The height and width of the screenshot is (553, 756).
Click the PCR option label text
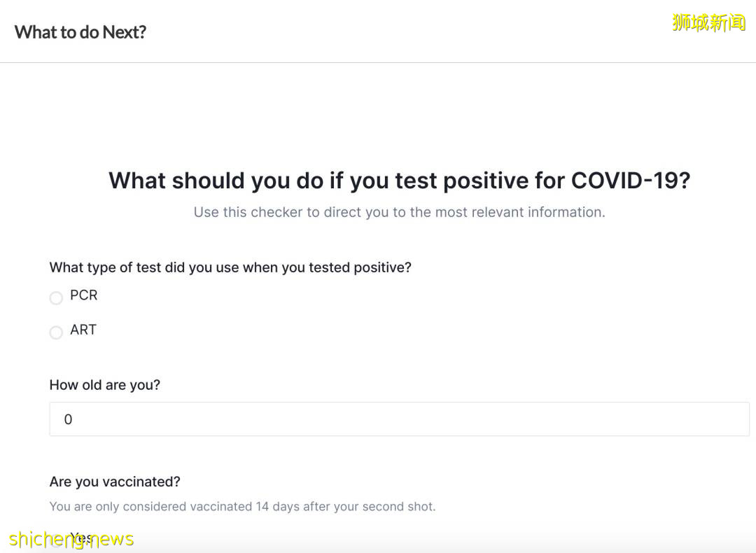84,295
